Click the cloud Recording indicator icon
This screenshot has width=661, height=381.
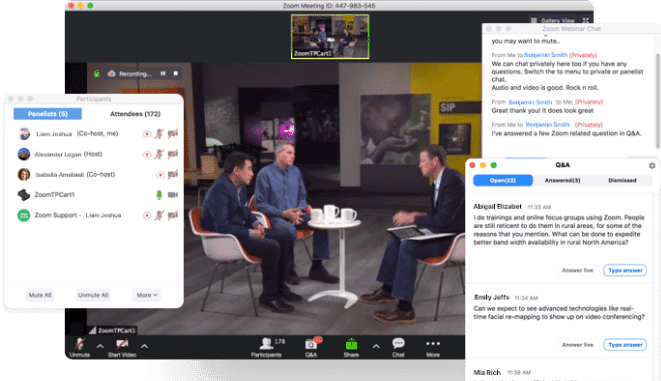(111, 73)
